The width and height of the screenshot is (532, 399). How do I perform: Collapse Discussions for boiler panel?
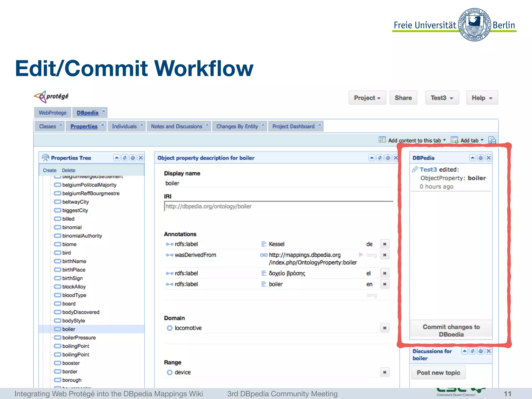[464, 351]
